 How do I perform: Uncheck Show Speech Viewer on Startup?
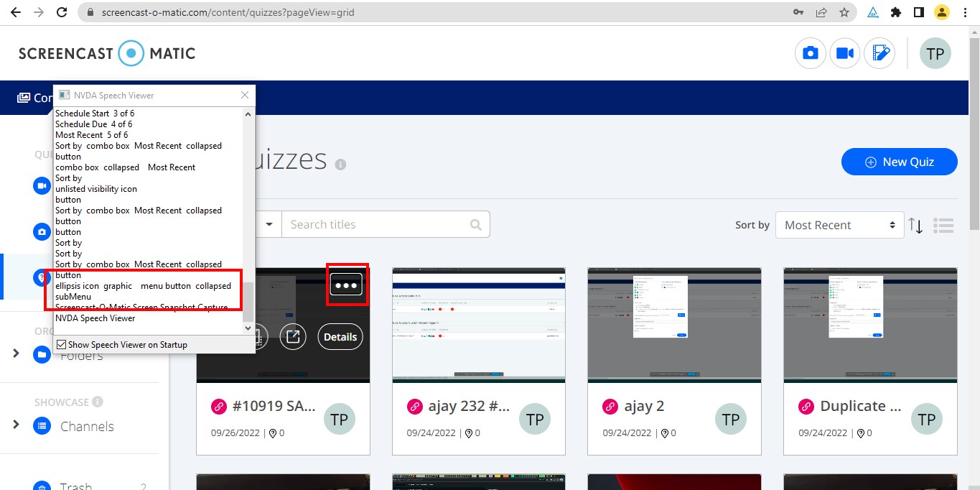[61, 343]
